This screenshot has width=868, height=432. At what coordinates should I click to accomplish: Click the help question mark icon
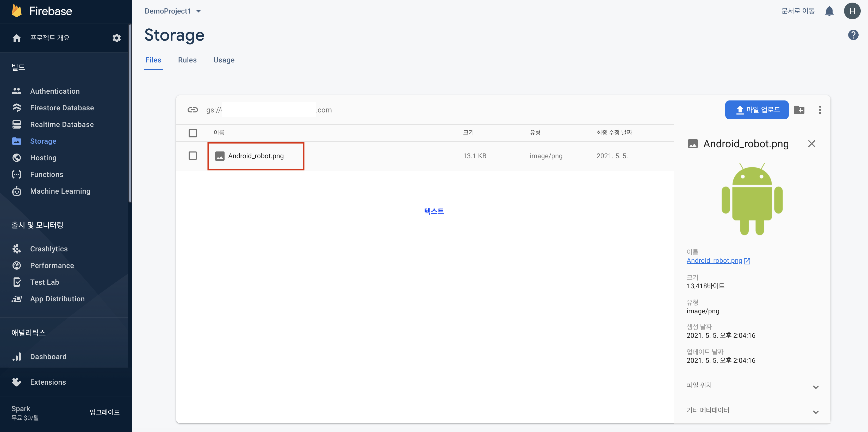[853, 35]
